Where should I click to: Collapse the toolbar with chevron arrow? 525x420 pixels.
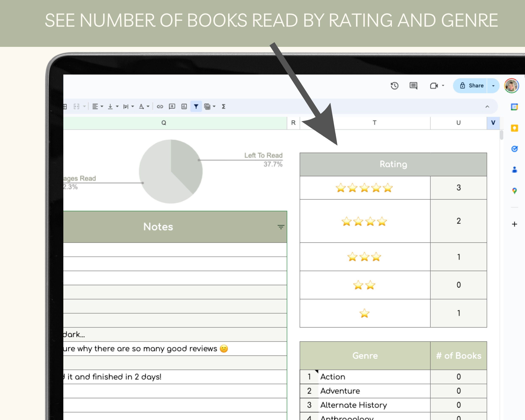487,106
